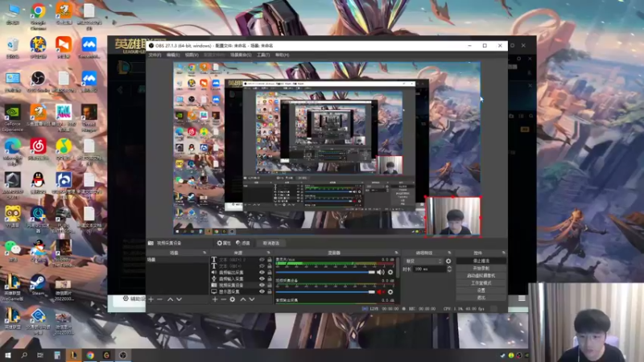Open second mixer track settings gear
This screenshot has width=644, height=362.
(x=390, y=292)
